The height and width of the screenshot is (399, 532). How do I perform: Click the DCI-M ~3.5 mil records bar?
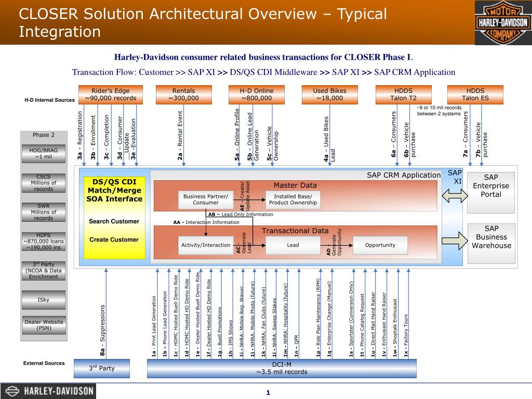pos(282,368)
